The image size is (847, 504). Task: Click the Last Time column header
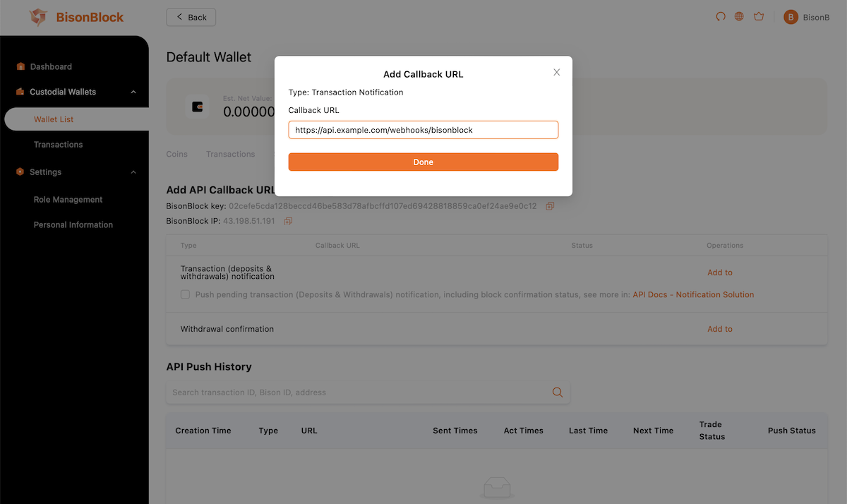pyautogui.click(x=589, y=431)
